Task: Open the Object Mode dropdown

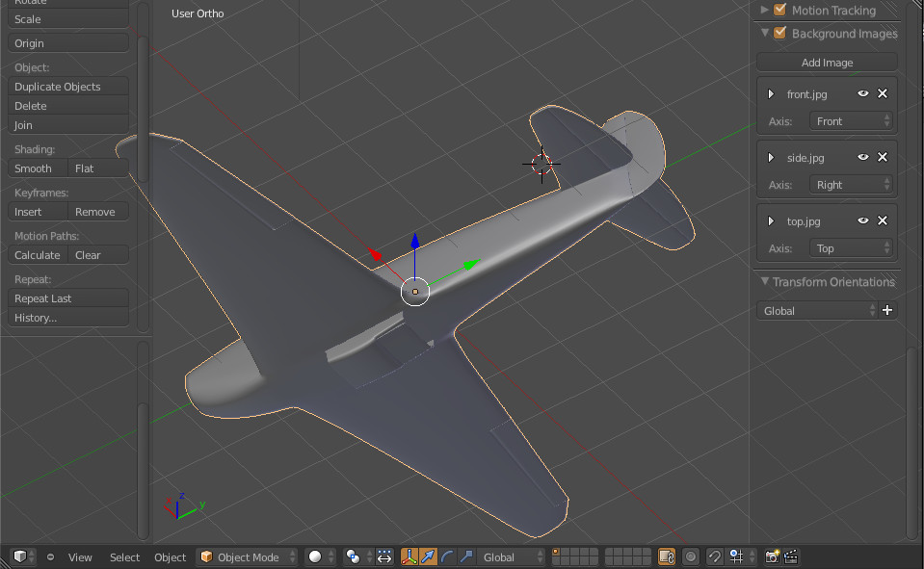Action: [x=247, y=556]
